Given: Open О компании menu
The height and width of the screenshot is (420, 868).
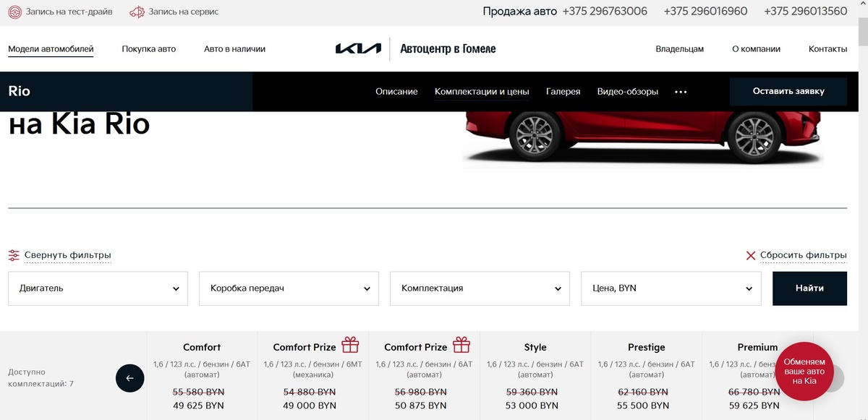Looking at the screenshot, I should tap(756, 49).
